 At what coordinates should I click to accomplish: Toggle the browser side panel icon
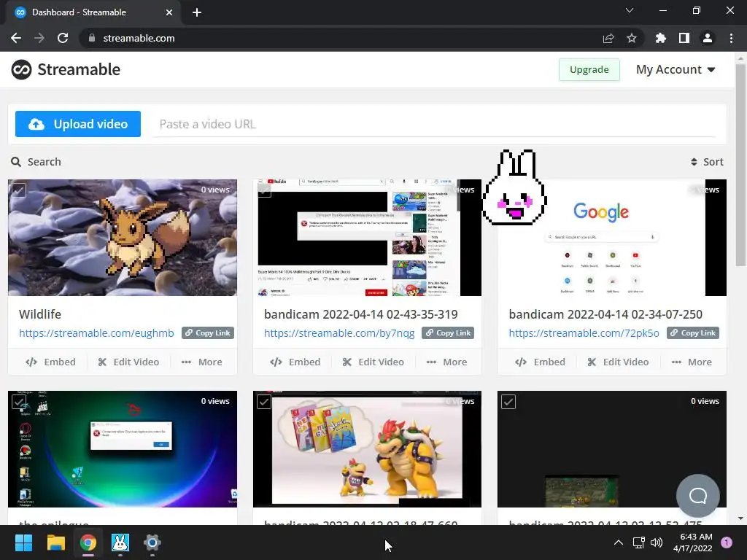[x=684, y=38]
